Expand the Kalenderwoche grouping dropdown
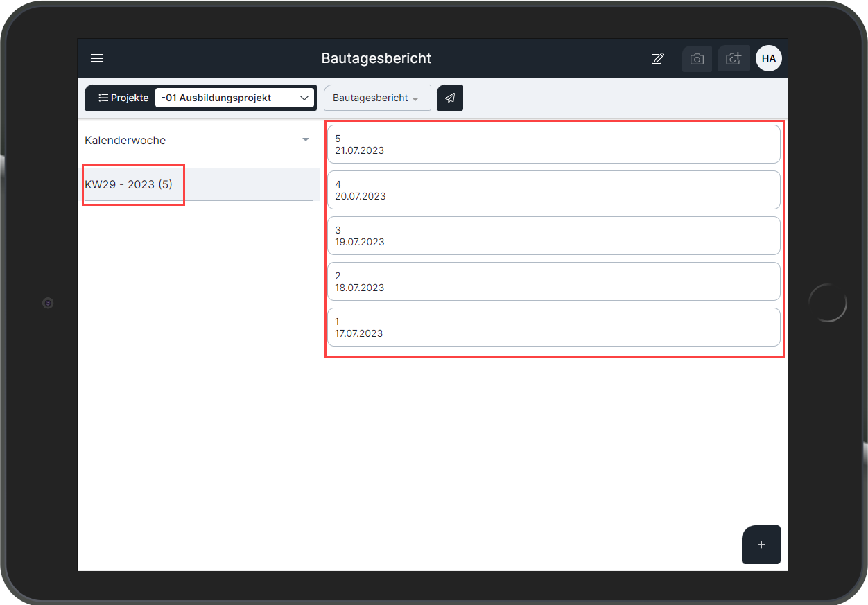The image size is (868, 605). coord(198,140)
